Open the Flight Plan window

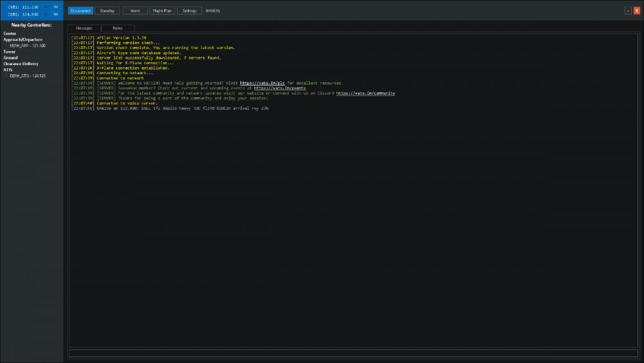pyautogui.click(x=162, y=11)
